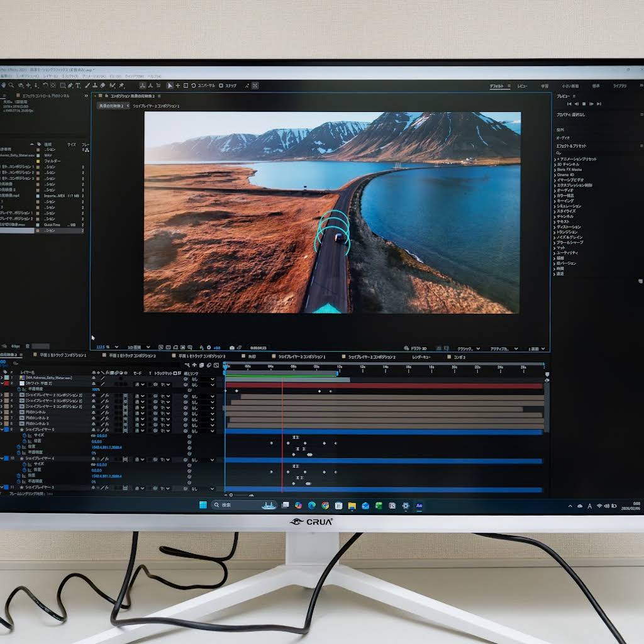This screenshot has height=644, width=644.
Task: Select the Rotation tool in the toolbar
Action: (45, 86)
